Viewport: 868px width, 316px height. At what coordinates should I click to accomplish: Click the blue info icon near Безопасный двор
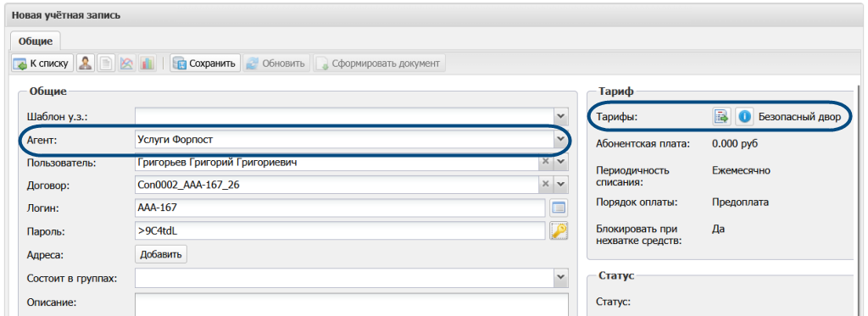click(744, 116)
